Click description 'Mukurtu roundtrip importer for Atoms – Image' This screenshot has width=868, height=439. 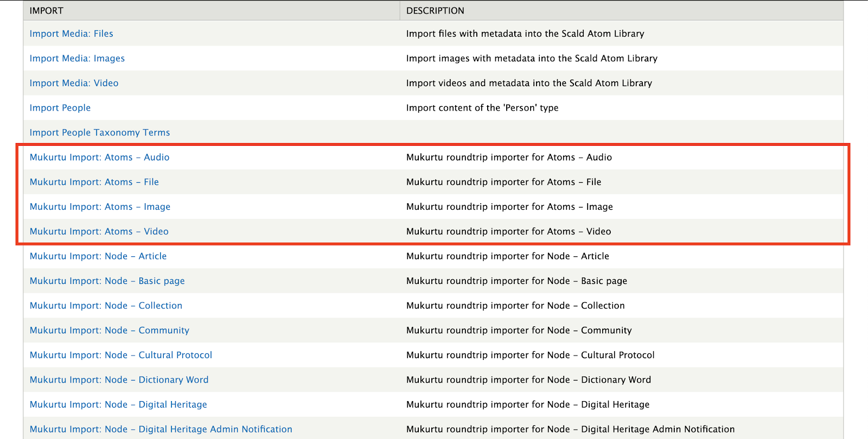click(x=509, y=206)
